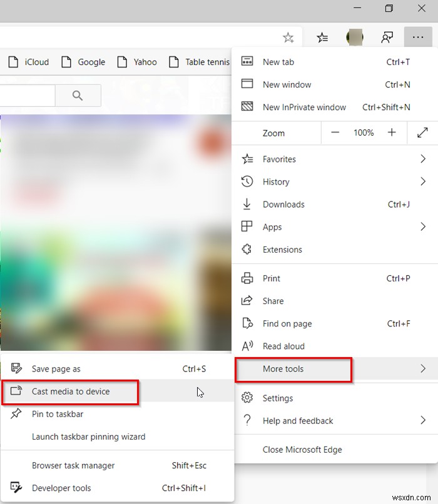
Task: Expand the Favorites submenu arrow
Action: pyautogui.click(x=423, y=159)
